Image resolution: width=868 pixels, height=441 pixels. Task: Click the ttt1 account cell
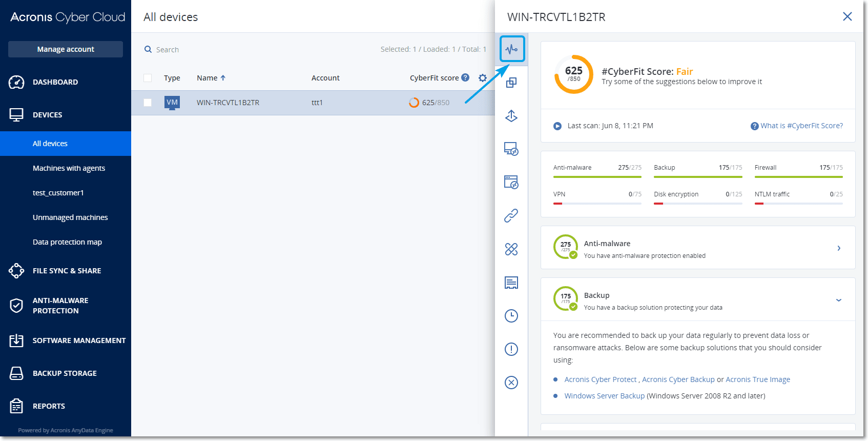[x=317, y=103]
